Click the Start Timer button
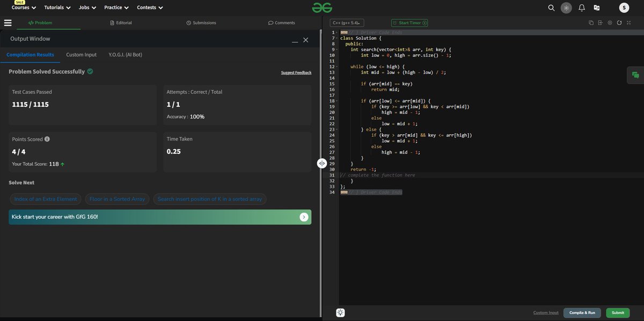The width and height of the screenshot is (644, 321). pyautogui.click(x=409, y=23)
